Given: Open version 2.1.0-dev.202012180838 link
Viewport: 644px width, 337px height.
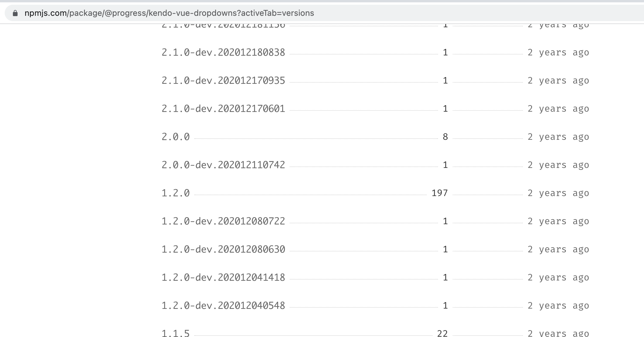Looking at the screenshot, I should pos(223,52).
